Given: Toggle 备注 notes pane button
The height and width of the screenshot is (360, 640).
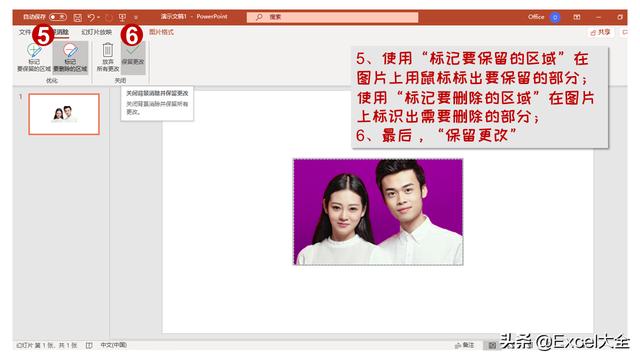Looking at the screenshot, I should 465,345.
